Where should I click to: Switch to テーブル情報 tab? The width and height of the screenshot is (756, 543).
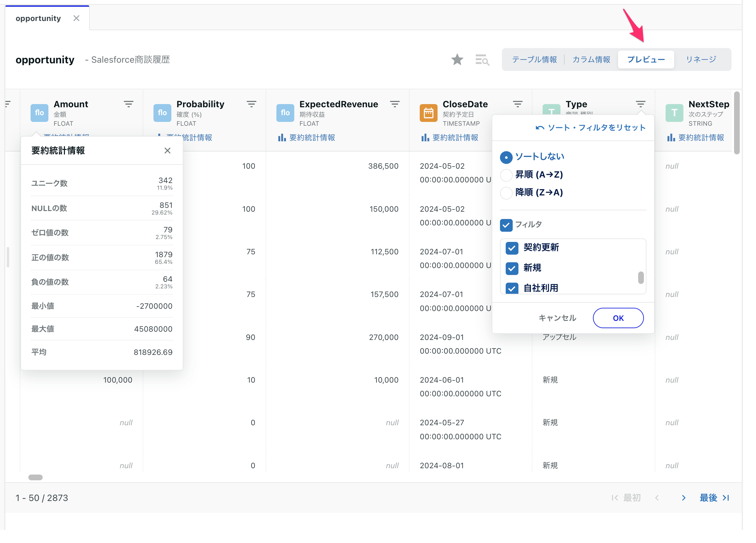(x=534, y=60)
